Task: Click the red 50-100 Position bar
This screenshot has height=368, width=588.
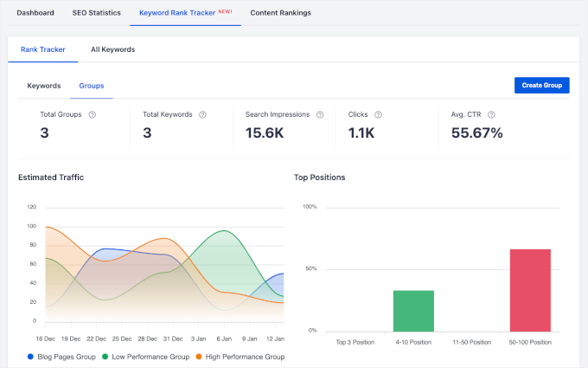Action: pyautogui.click(x=530, y=289)
